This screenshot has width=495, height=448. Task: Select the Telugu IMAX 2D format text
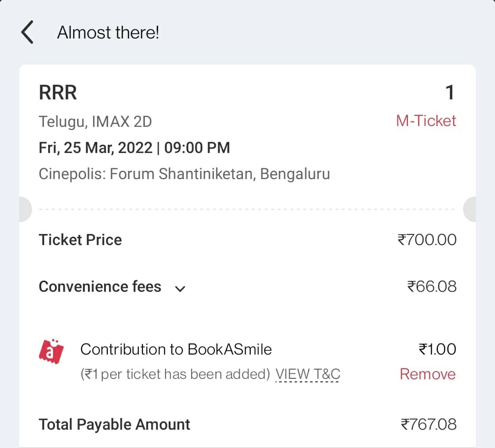pyautogui.click(x=95, y=121)
